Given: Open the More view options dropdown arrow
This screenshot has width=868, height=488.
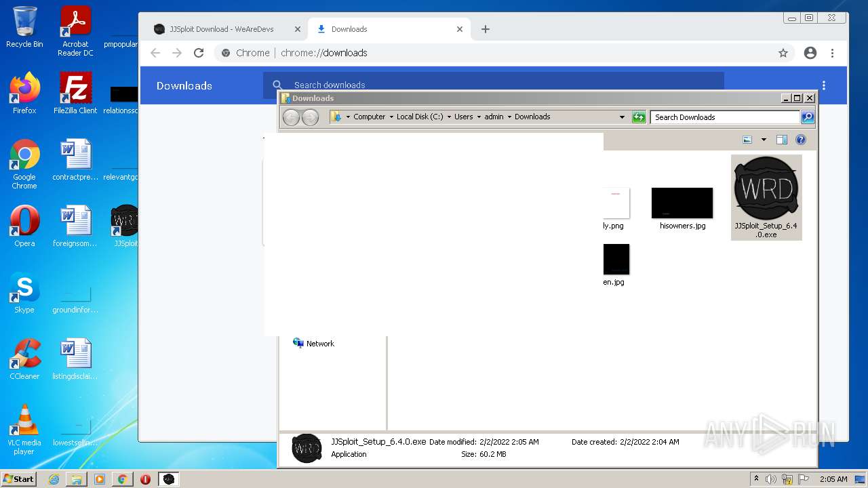Looking at the screenshot, I should (764, 140).
